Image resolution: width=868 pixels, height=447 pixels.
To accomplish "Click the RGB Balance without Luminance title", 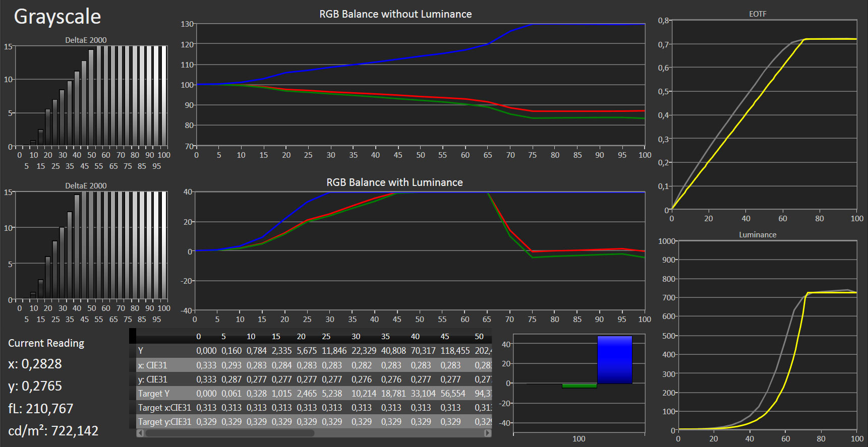I will [x=395, y=14].
